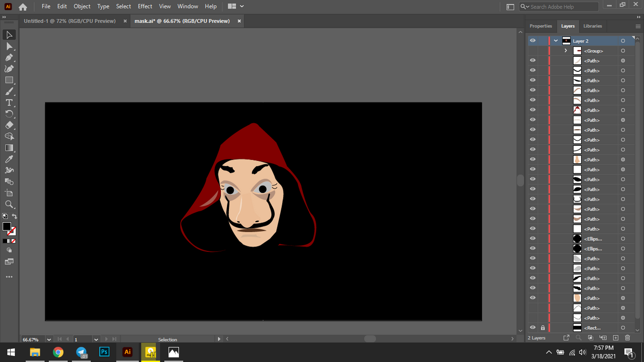Viewport: 644px width, 362px height.
Task: Target the <Group> row circle indicator
Action: (x=623, y=51)
